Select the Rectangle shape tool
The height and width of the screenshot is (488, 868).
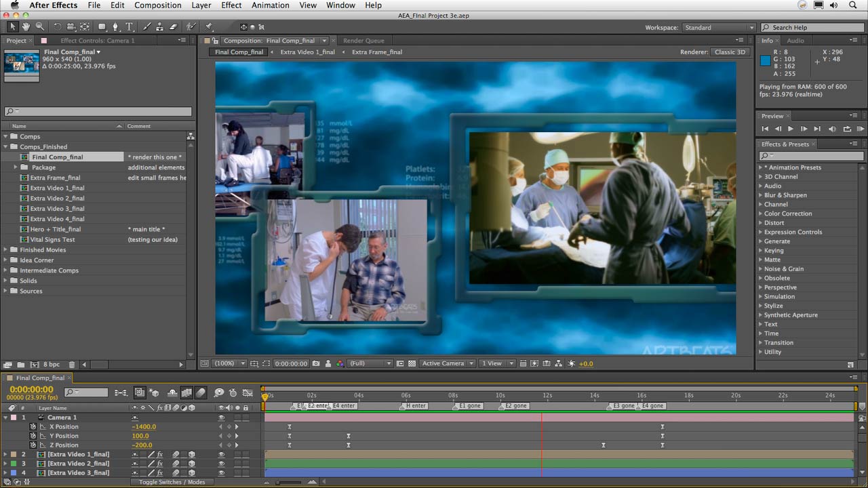(x=102, y=27)
